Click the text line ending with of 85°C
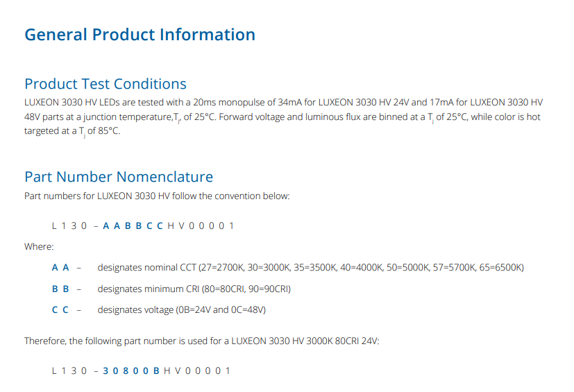Viewport: 574px width, 392px height. pyautogui.click(x=72, y=131)
